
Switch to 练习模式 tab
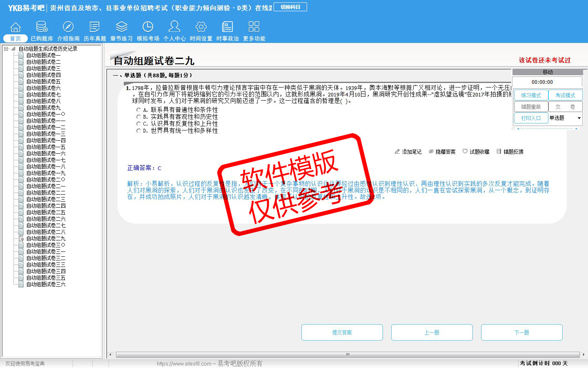[531, 95]
